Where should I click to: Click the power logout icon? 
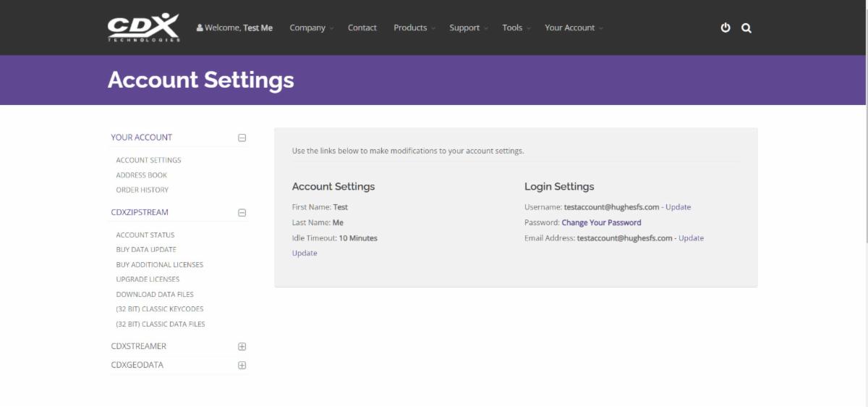pos(726,28)
